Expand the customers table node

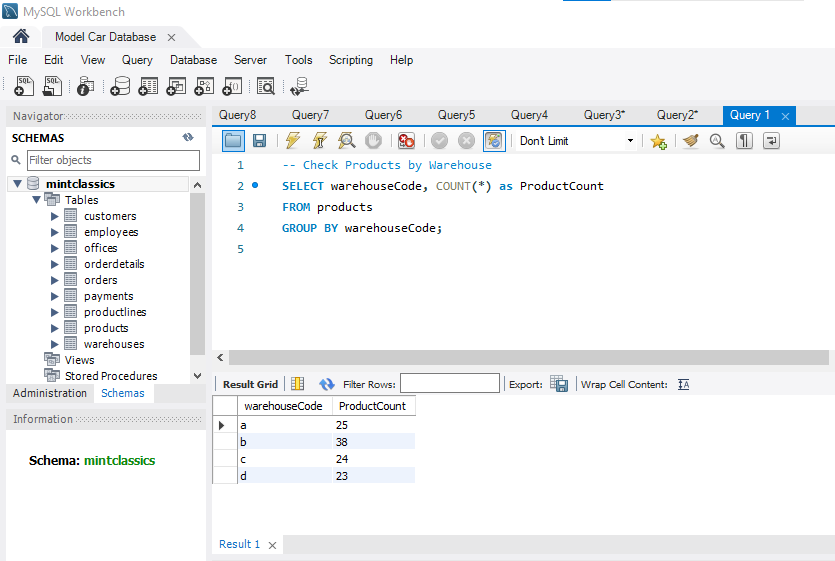pyautogui.click(x=55, y=216)
